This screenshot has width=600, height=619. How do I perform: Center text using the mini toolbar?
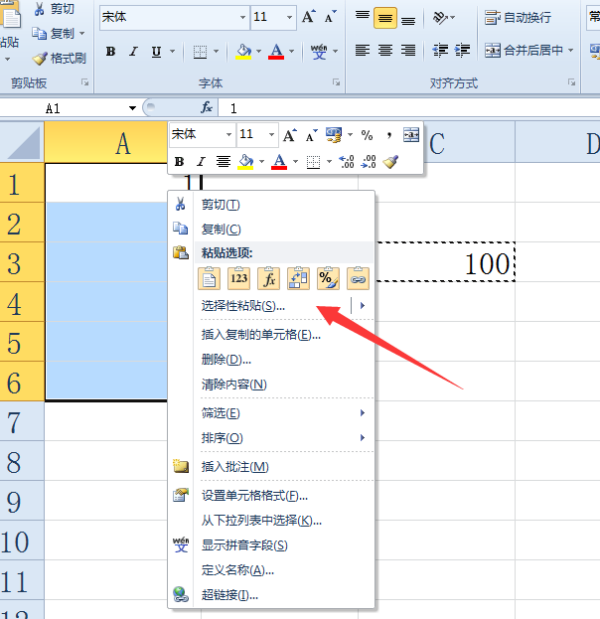click(x=223, y=161)
